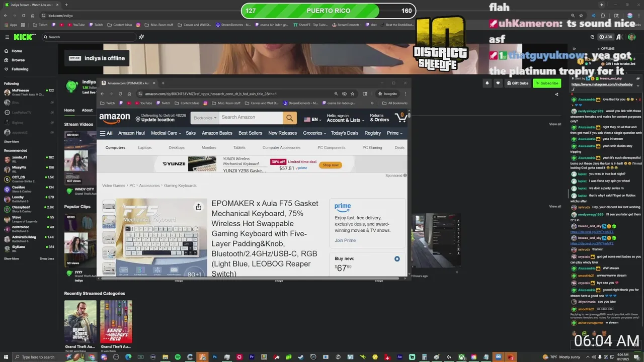This screenshot has width=644, height=362.
Task: Reload the Amazon incognito window
Action: (x=120, y=94)
